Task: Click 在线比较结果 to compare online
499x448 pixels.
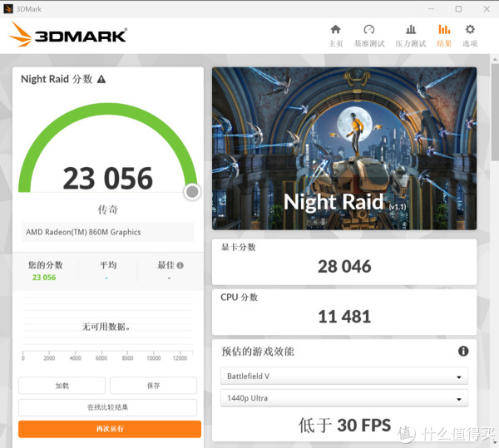Action: [108, 407]
